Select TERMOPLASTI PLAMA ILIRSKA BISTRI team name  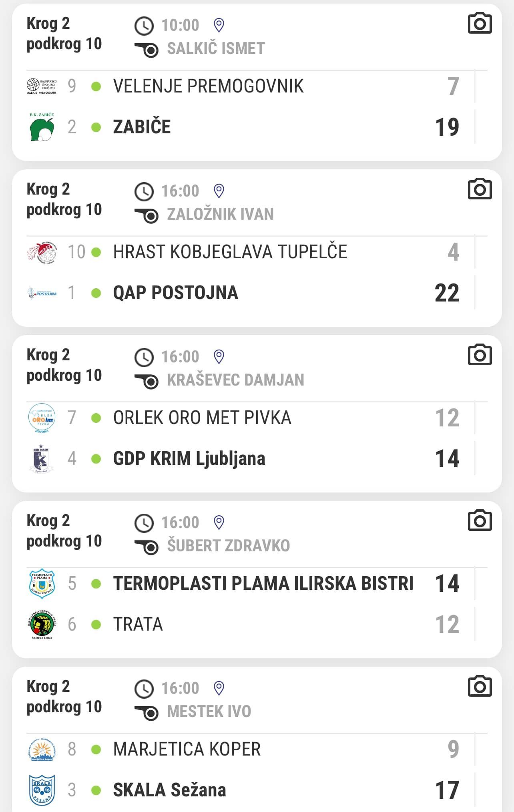click(x=263, y=583)
